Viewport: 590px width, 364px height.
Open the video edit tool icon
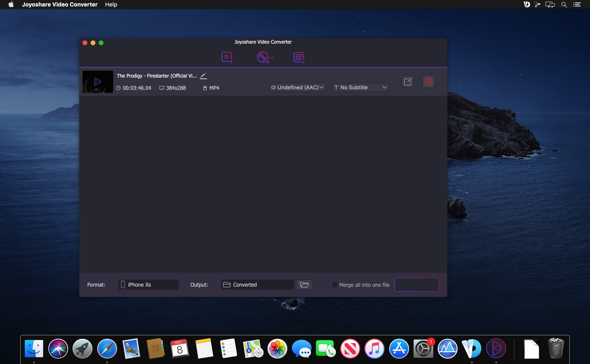[407, 82]
